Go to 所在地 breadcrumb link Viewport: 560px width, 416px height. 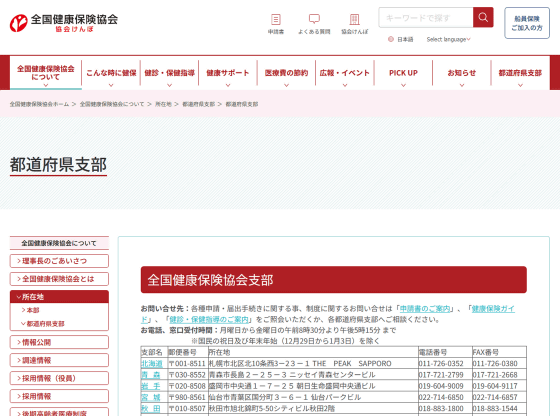163,104
